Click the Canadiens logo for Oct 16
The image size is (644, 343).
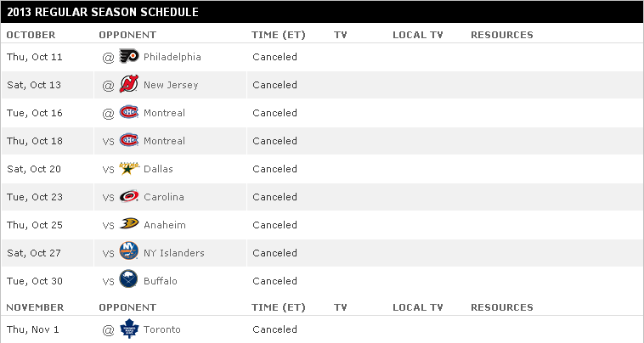click(129, 112)
